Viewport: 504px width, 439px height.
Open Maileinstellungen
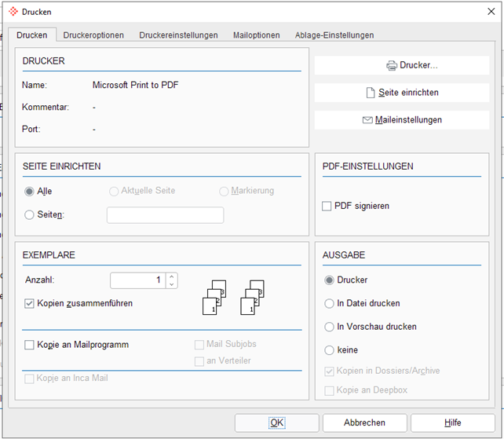click(x=402, y=120)
